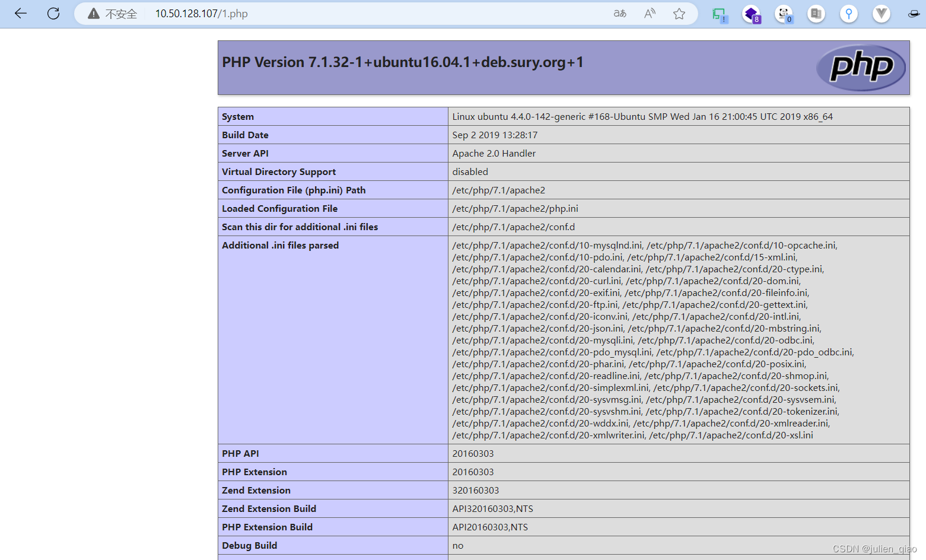Open the blue pin extension icon
Image resolution: width=926 pixels, height=560 pixels.
(x=849, y=14)
